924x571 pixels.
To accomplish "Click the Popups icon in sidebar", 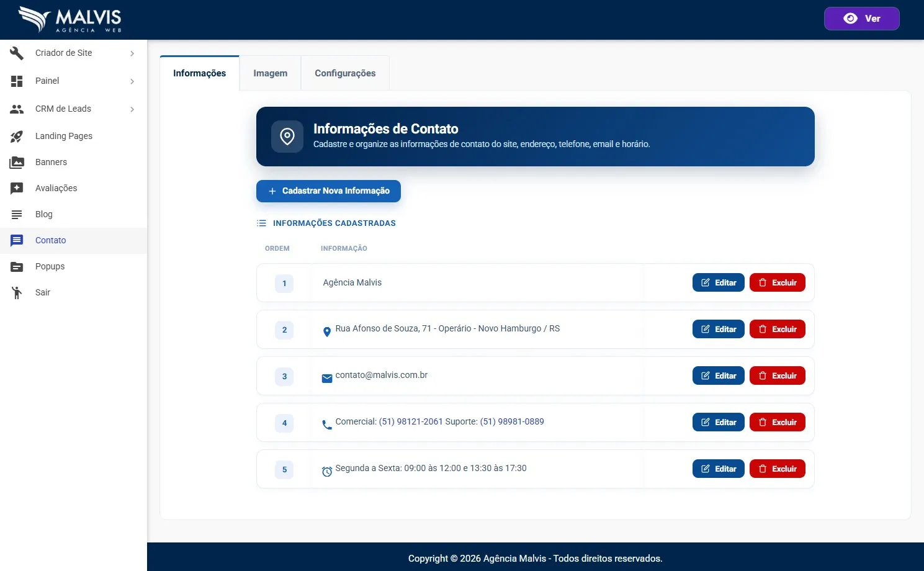I will [x=17, y=267].
